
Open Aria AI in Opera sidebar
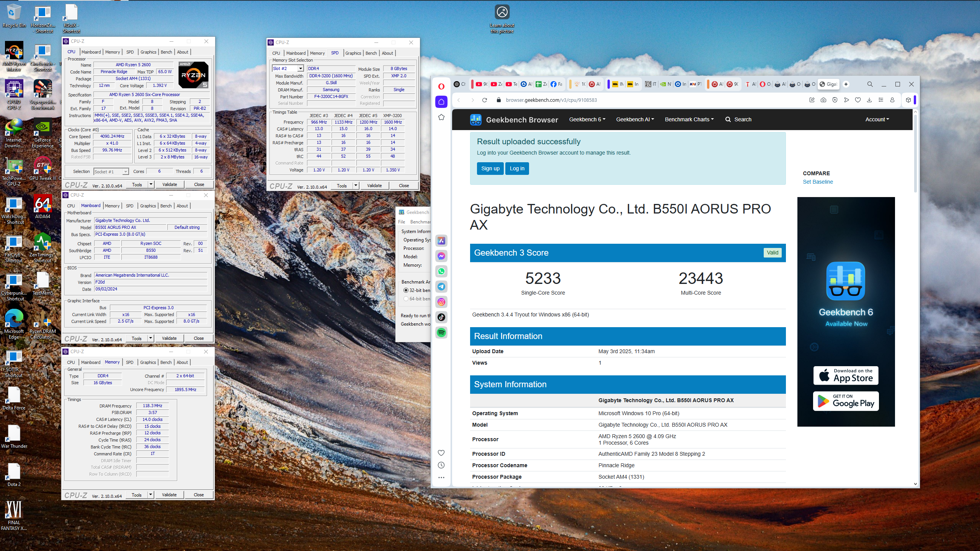point(441,241)
